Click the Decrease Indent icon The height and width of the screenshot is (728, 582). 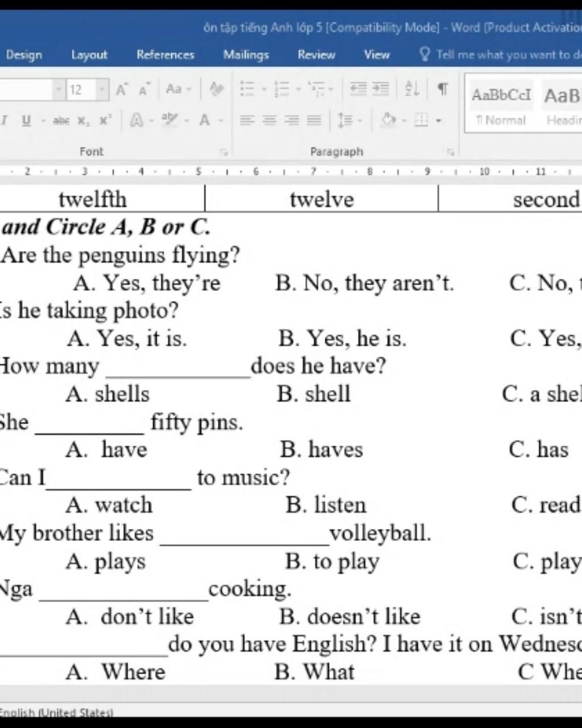tap(357, 89)
